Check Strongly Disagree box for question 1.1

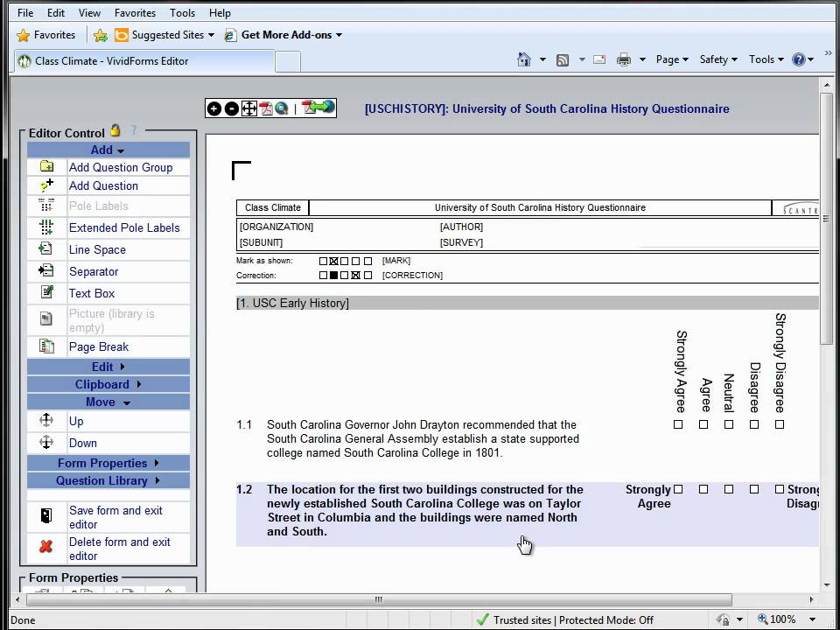[780, 424]
